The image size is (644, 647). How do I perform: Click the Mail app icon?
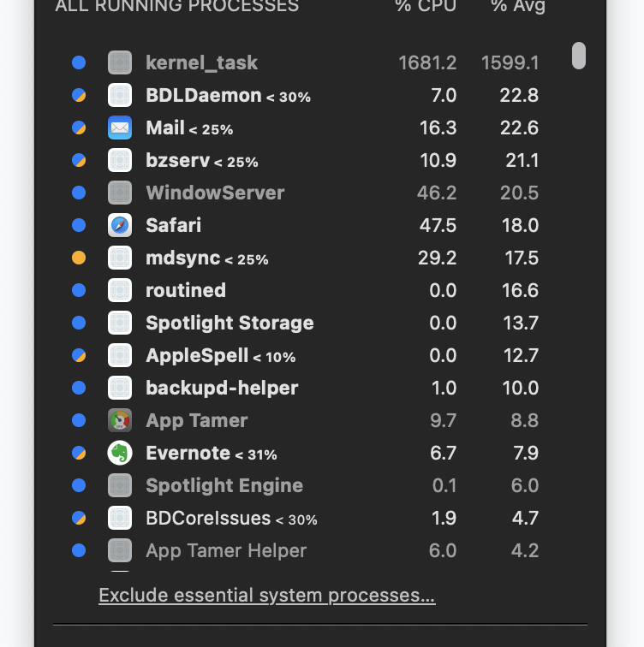tap(120, 128)
